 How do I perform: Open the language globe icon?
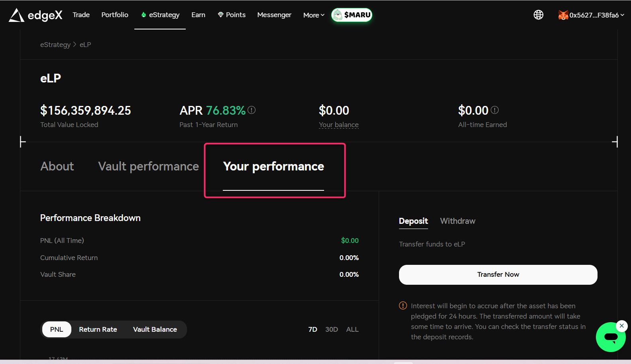coord(538,15)
